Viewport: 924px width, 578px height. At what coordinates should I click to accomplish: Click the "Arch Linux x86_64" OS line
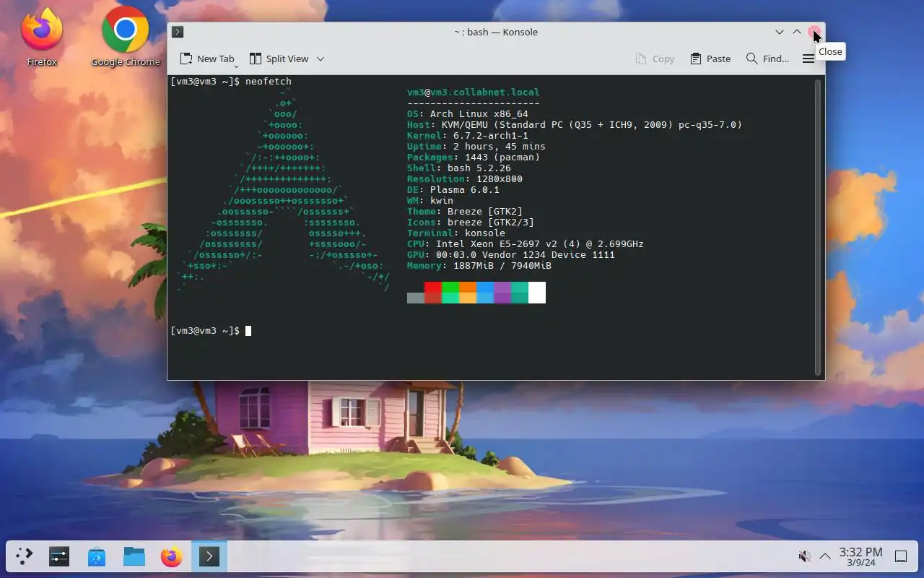tap(468, 114)
